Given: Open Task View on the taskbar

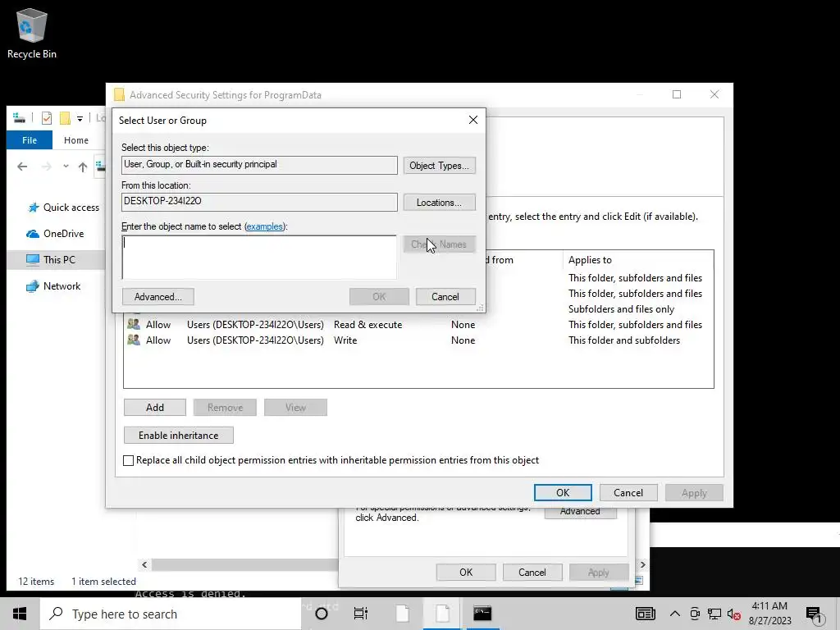Looking at the screenshot, I should 361,614.
